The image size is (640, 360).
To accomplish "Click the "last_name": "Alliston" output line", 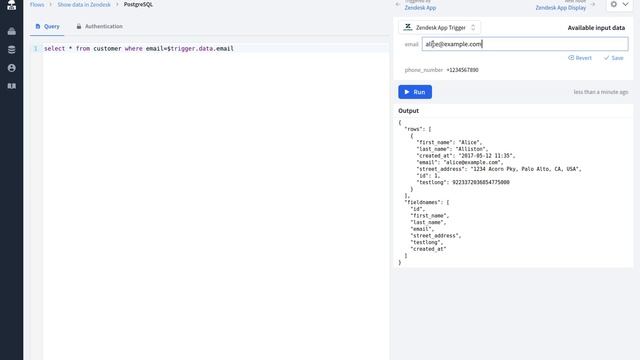I will pyautogui.click(x=452, y=149).
